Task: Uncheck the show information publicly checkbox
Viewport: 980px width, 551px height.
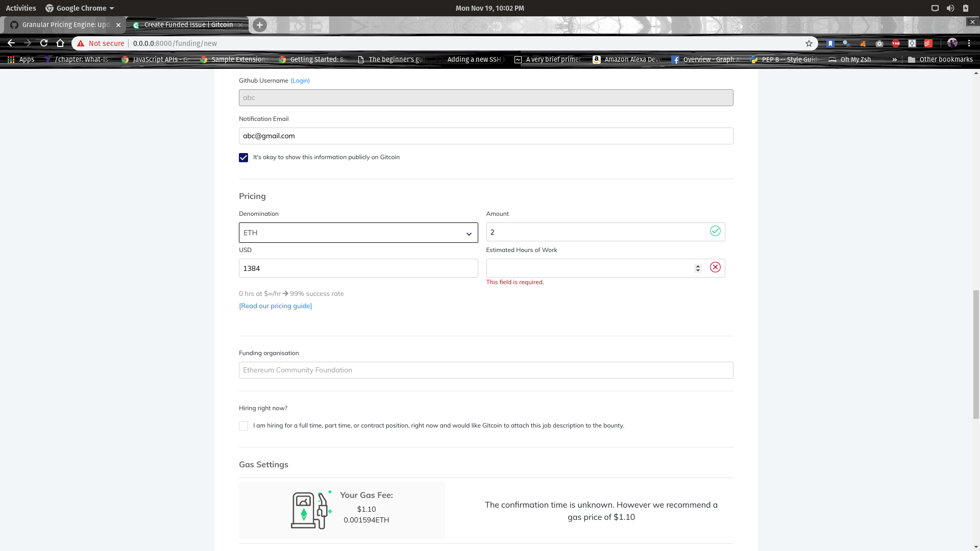Action: 243,157
